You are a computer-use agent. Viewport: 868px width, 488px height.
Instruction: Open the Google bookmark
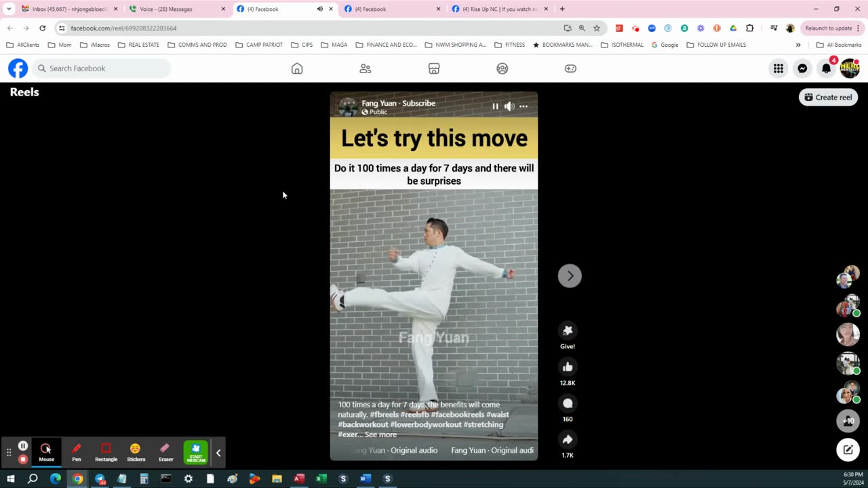pos(665,45)
